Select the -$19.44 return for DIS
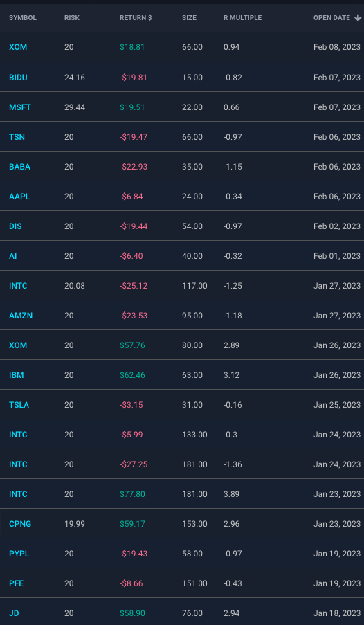The image size is (364, 625). coord(134,226)
